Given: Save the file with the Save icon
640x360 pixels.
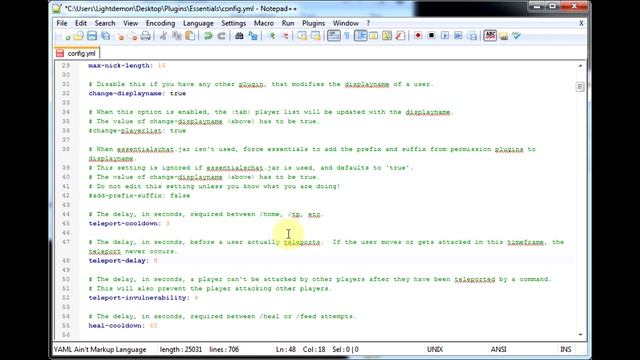Looking at the screenshot, I should pos(92,36).
